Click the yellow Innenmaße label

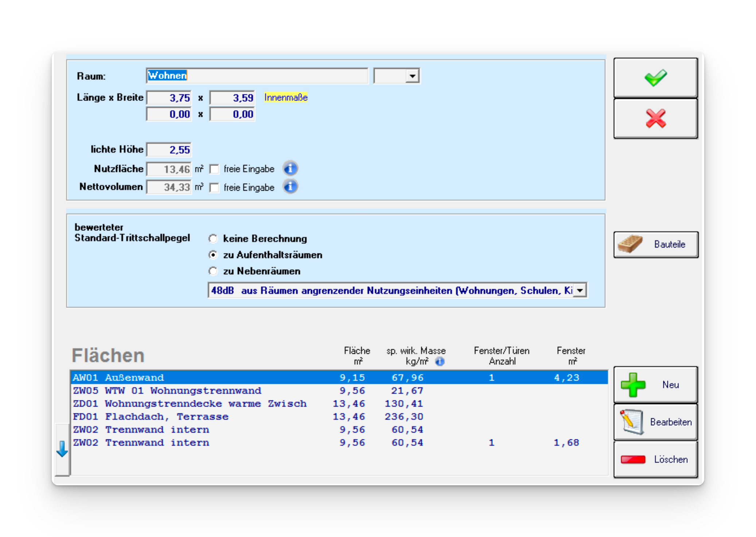(x=286, y=97)
